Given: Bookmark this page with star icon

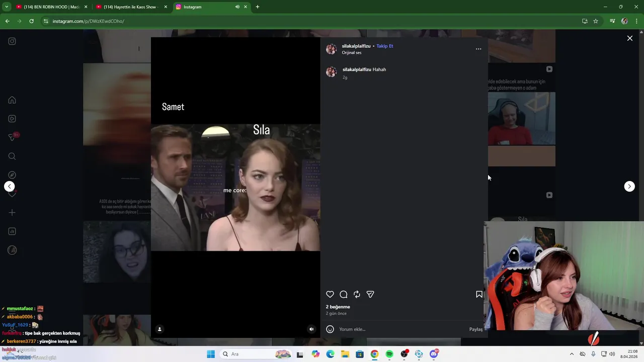Looking at the screenshot, I should pyautogui.click(x=596, y=21).
